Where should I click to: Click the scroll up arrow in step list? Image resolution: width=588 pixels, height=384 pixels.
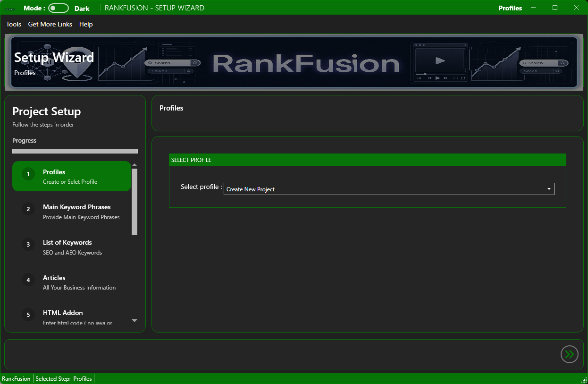[x=134, y=165]
